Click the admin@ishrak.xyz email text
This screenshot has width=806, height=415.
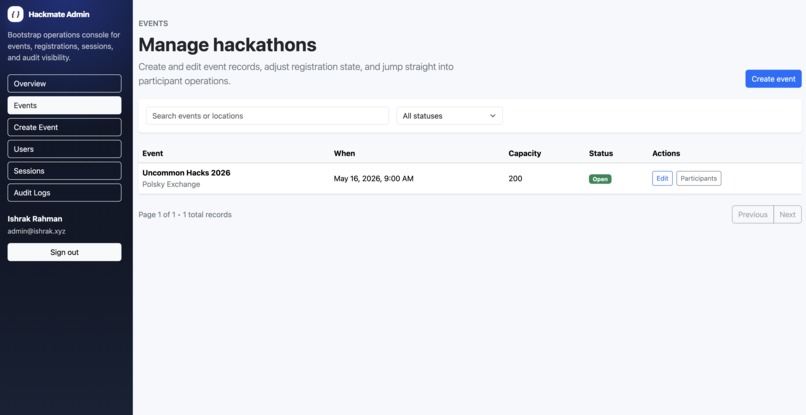[36, 231]
